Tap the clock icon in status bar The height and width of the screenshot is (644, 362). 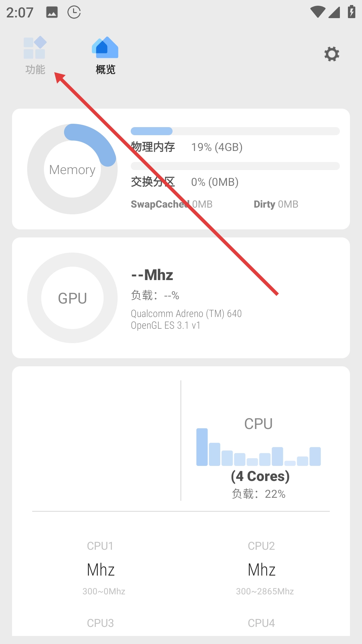(74, 12)
